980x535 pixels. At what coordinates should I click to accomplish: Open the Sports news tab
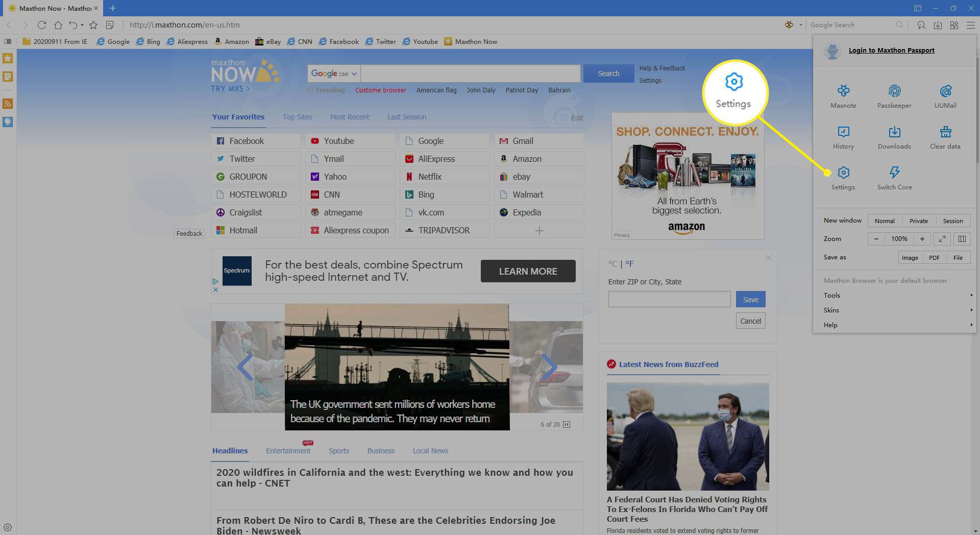[x=339, y=451]
